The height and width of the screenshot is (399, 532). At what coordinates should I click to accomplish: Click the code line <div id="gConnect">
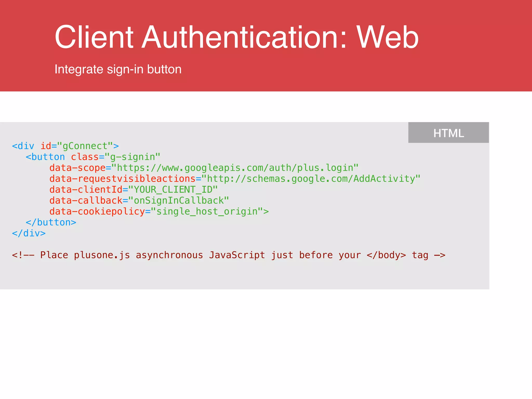click(x=65, y=146)
